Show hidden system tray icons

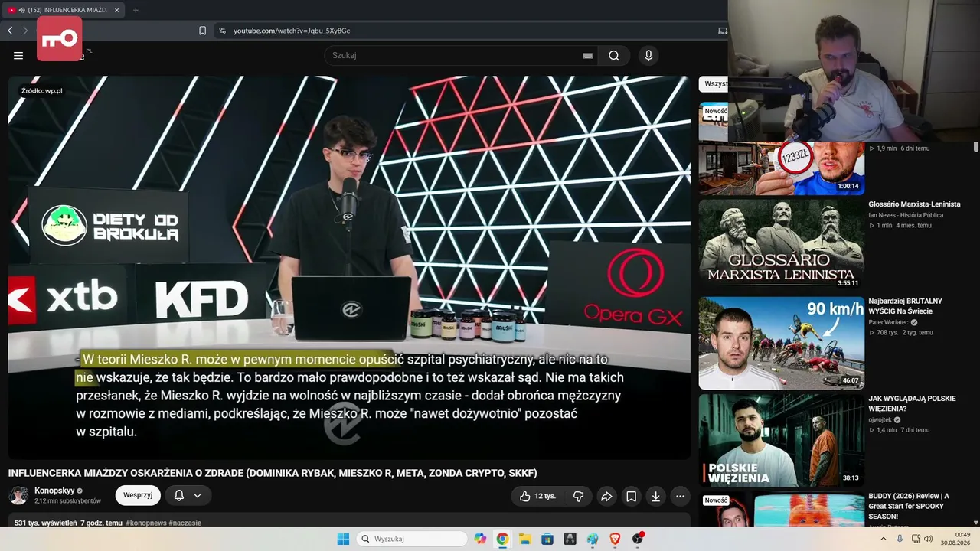[884, 539]
